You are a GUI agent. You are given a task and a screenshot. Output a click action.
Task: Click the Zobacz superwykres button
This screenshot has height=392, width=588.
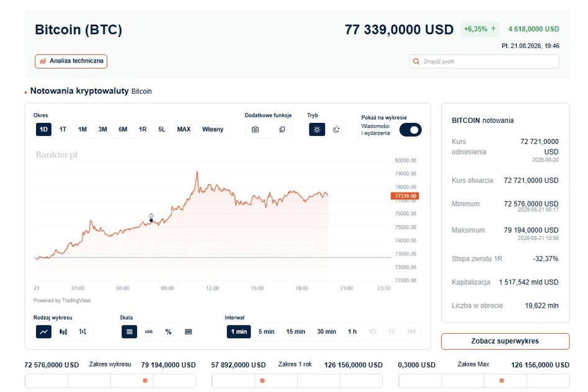pyautogui.click(x=505, y=341)
